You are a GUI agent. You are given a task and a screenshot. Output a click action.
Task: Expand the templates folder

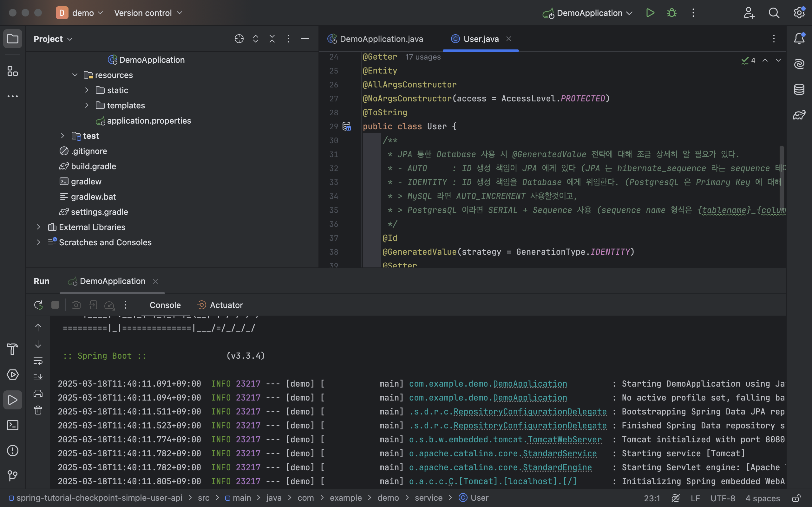point(87,105)
